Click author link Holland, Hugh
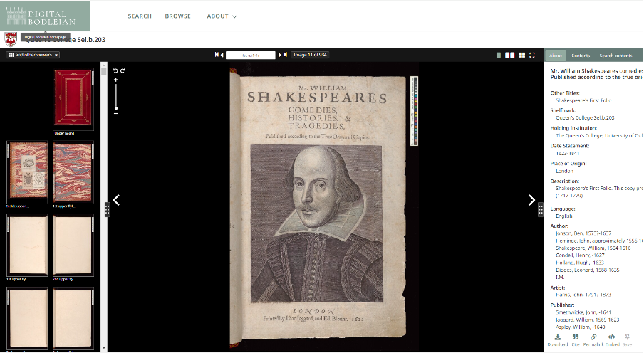This screenshot has height=353, width=644. coord(580,263)
